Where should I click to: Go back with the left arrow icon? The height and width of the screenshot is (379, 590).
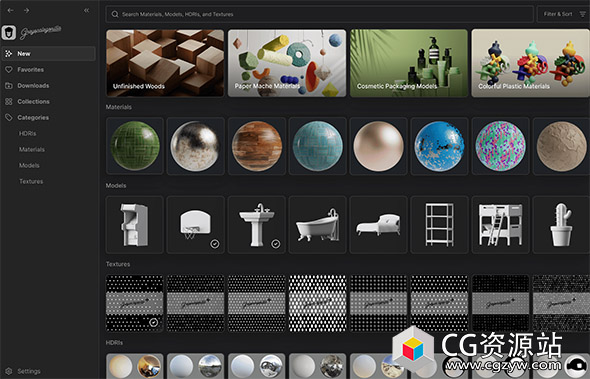(x=11, y=11)
